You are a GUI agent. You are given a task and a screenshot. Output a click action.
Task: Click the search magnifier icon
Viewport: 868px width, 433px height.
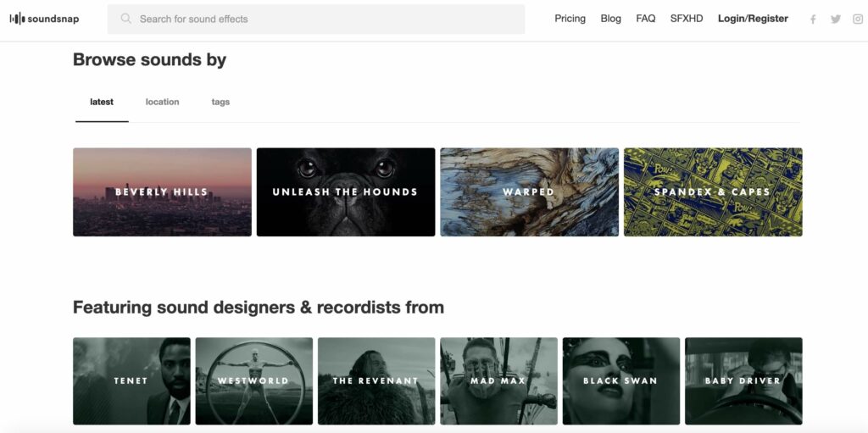pyautogui.click(x=126, y=19)
